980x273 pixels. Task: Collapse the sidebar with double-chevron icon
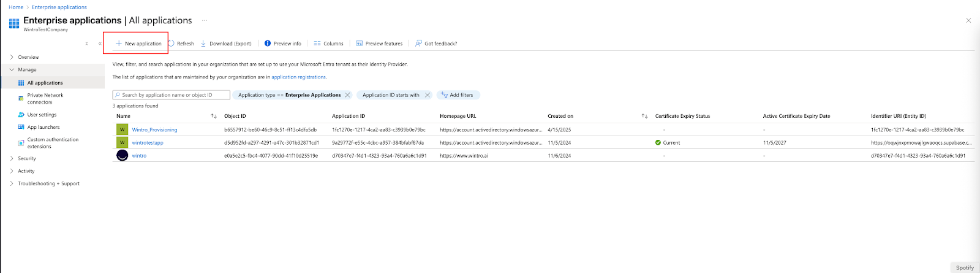tap(100, 44)
